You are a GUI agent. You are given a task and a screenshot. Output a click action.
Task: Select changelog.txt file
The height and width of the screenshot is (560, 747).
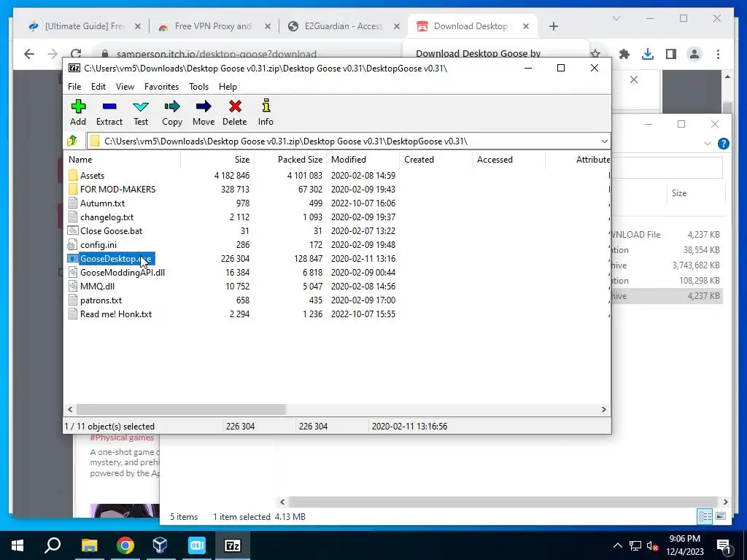point(107,217)
